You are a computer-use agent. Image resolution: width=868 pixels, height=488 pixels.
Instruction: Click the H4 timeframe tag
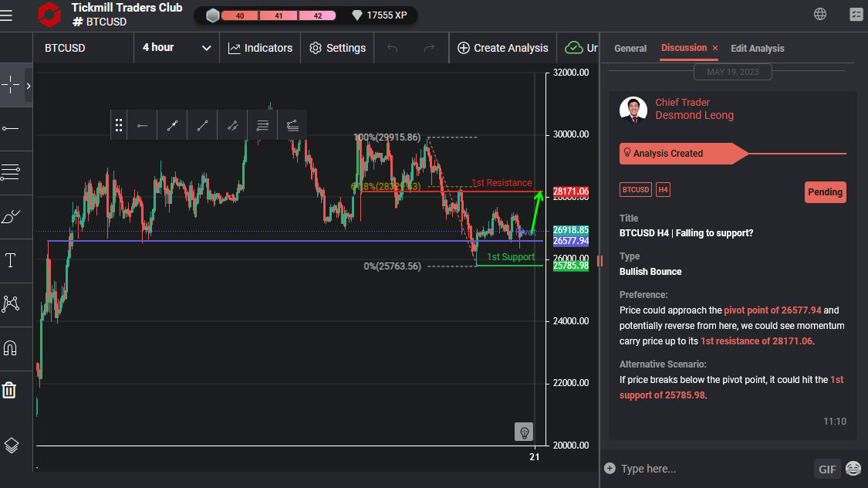(663, 189)
